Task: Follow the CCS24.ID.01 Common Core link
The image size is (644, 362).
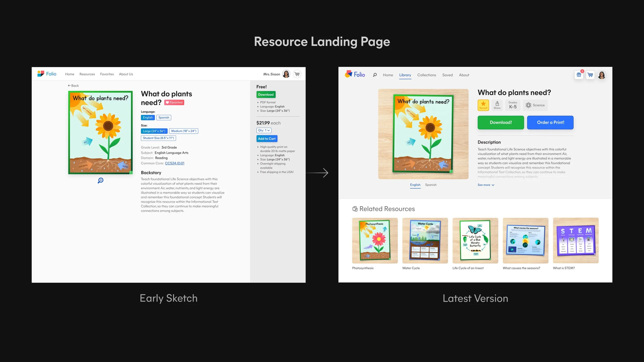Action: coord(175,163)
